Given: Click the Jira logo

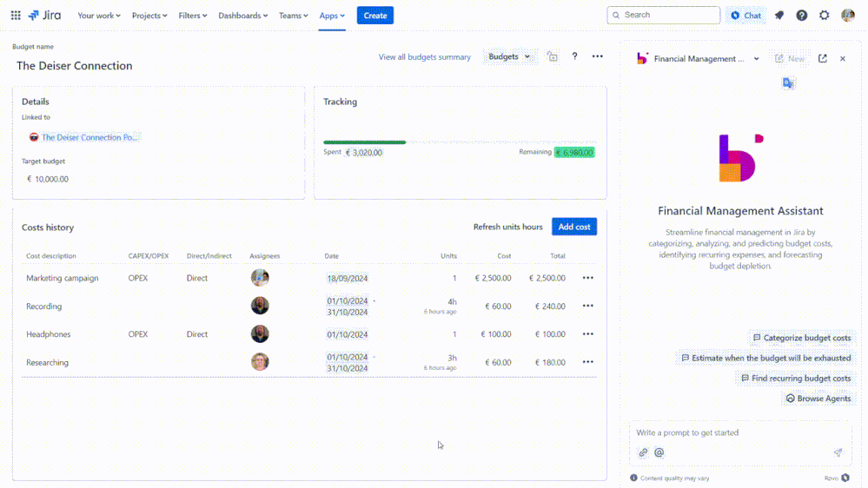Looking at the screenshot, I should pos(45,16).
